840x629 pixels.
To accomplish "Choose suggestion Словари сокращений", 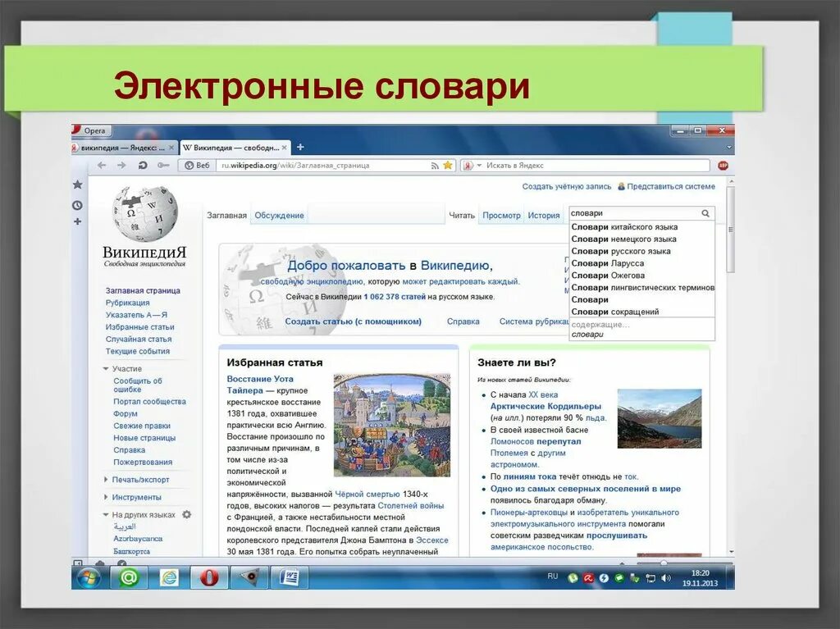I will pyautogui.click(x=641, y=312).
